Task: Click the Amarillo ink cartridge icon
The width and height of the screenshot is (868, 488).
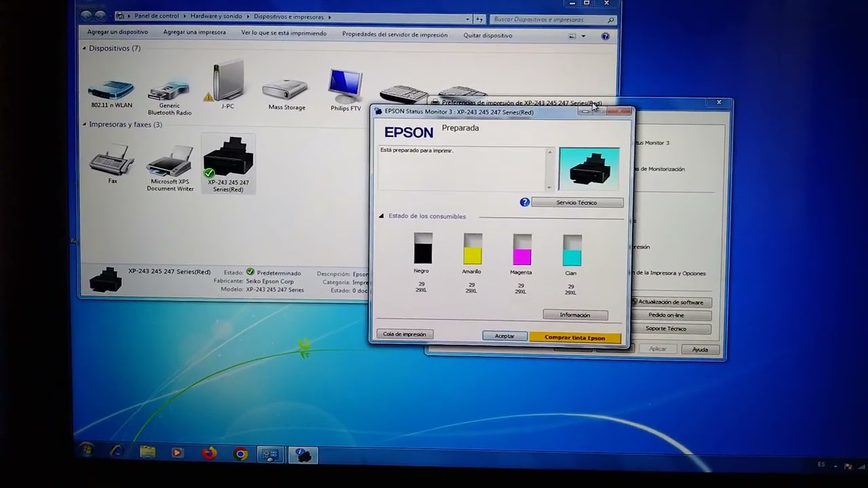Action: point(473,249)
